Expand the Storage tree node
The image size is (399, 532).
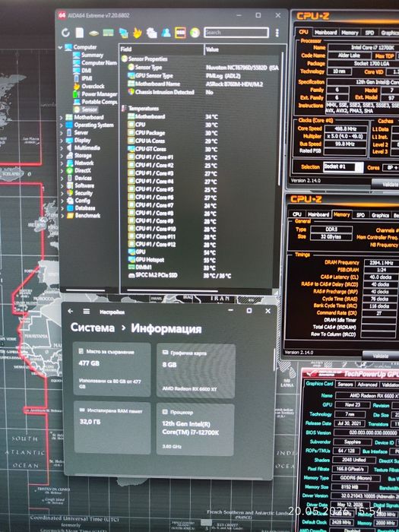(x=62, y=156)
